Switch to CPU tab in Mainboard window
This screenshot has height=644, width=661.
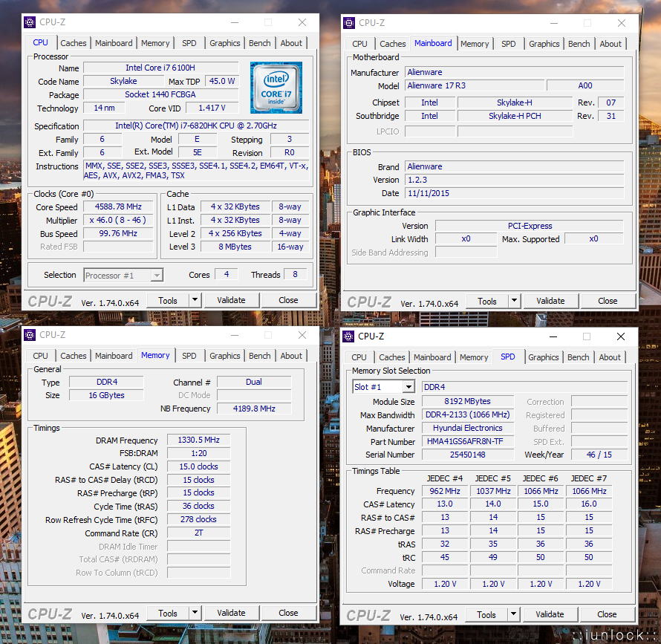(359, 44)
